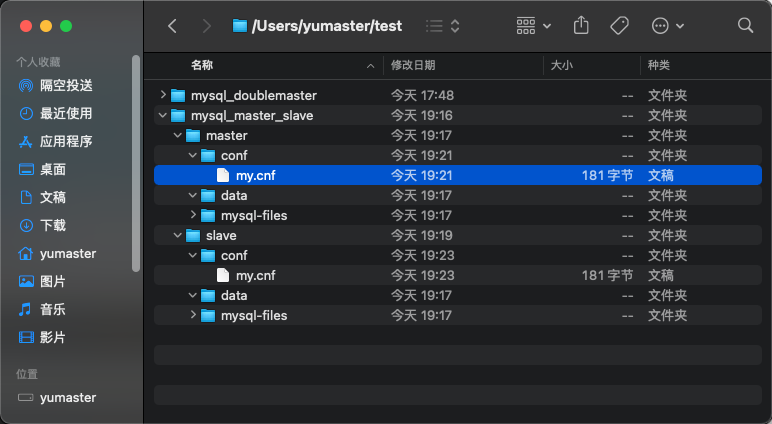This screenshot has width=772, height=424.
Task: Sort by the 名称 column header
Action: 202,65
